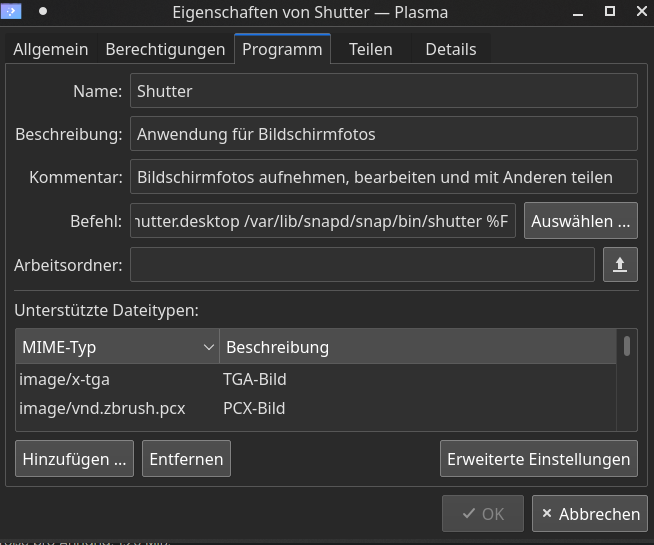
Task: Open Erweiterte Einstellungen
Action: (538, 459)
